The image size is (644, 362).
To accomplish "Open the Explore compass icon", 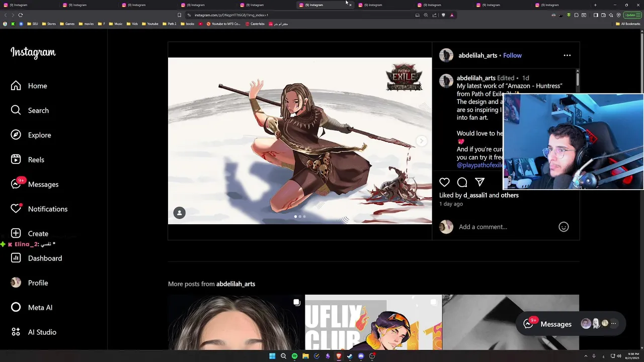I will 16,135.
